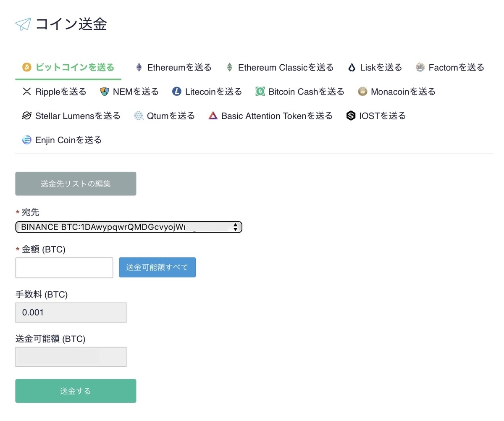Focus the 金額 (BTC) input field
The image size is (504, 421).
(64, 268)
